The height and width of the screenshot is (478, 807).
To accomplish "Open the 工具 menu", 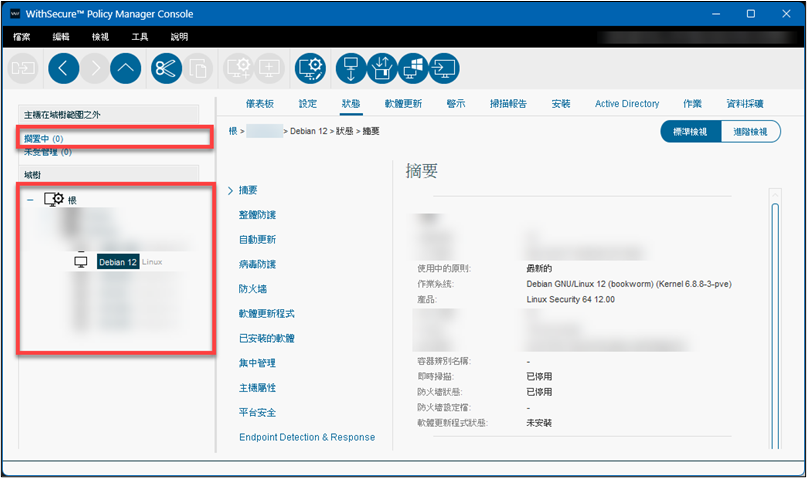I will tap(140, 37).
